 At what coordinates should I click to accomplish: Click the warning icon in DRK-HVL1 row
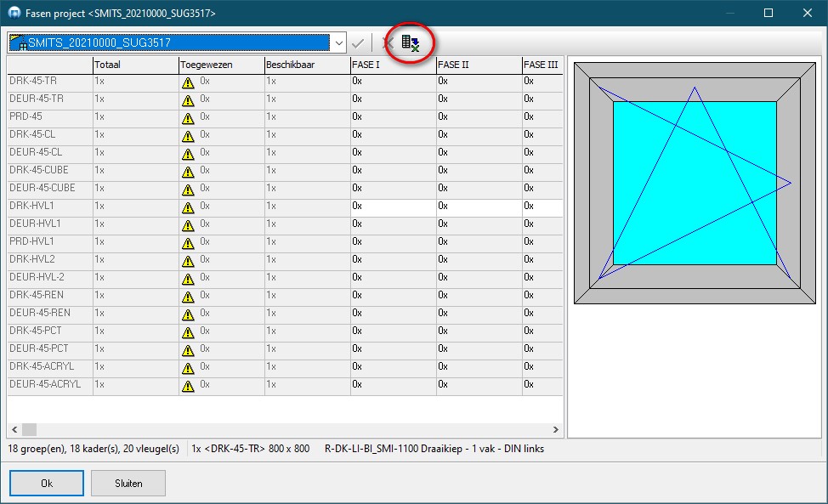tap(188, 208)
